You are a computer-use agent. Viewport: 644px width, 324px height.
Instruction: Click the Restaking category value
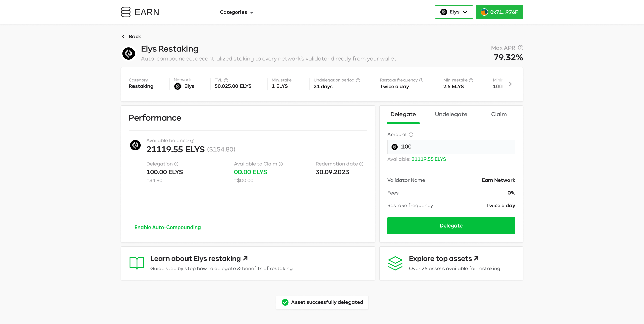tap(141, 86)
